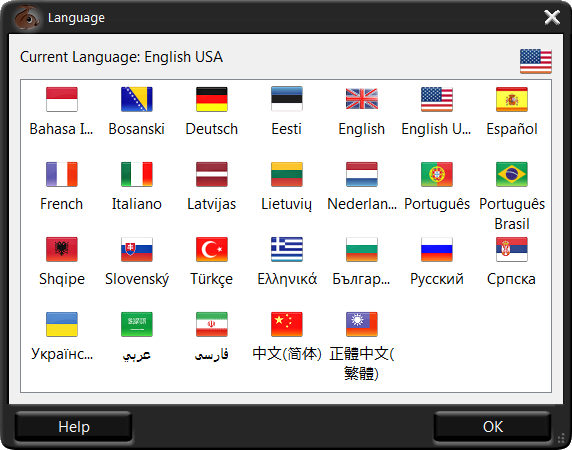Choose the Arabic Saudi flag icon
Image resolution: width=572 pixels, height=450 pixels.
(x=137, y=324)
